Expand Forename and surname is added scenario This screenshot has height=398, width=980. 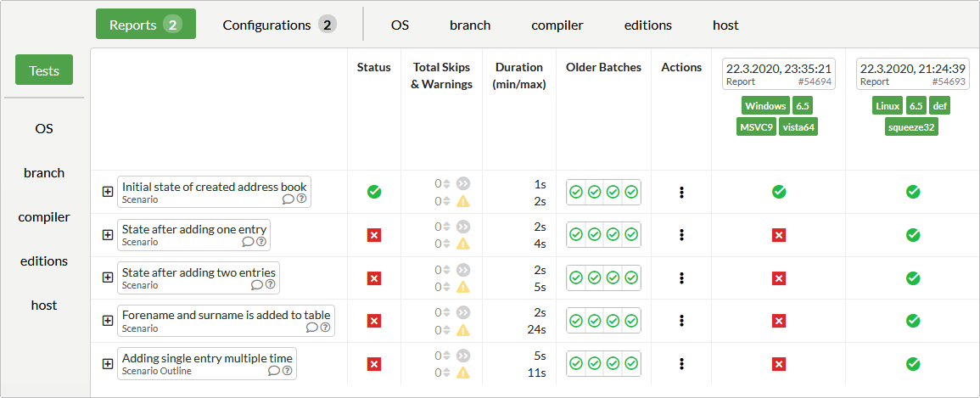(108, 321)
